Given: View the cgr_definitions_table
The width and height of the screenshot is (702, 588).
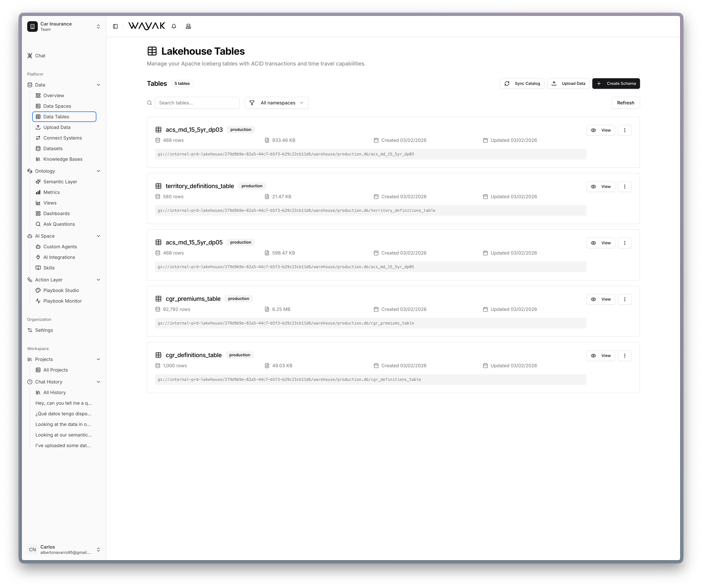Looking at the screenshot, I should pos(601,356).
